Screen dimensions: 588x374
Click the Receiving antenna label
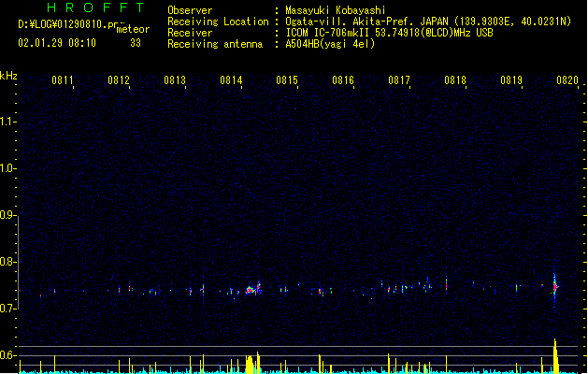point(215,44)
